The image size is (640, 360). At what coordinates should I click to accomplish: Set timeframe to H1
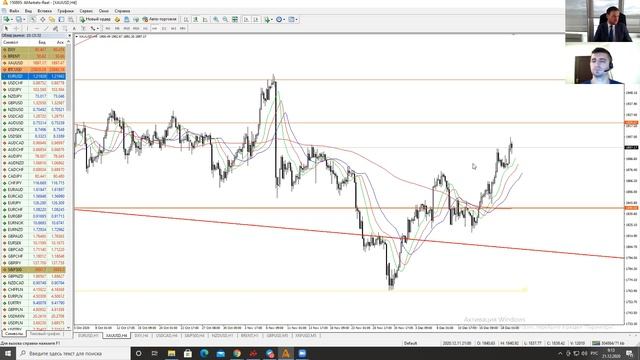coord(145,29)
